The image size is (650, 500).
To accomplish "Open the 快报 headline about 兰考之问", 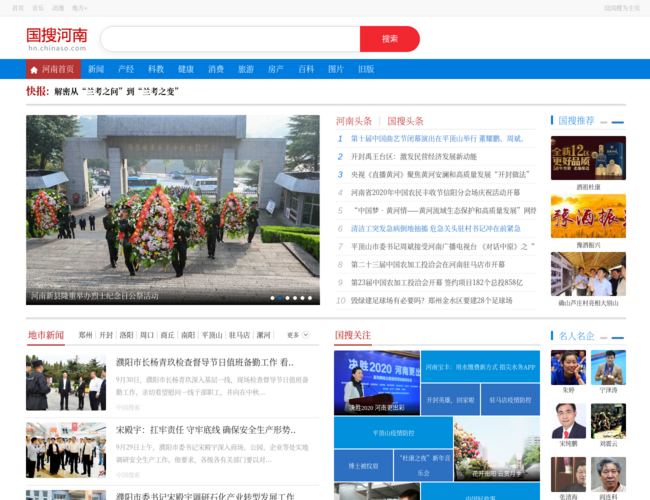I will (116, 92).
